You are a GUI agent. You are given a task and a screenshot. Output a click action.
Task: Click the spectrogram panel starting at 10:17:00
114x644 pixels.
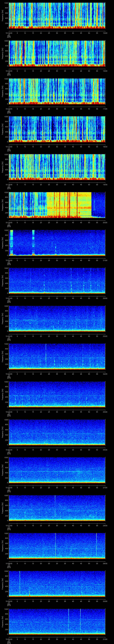click(x=57, y=129)
